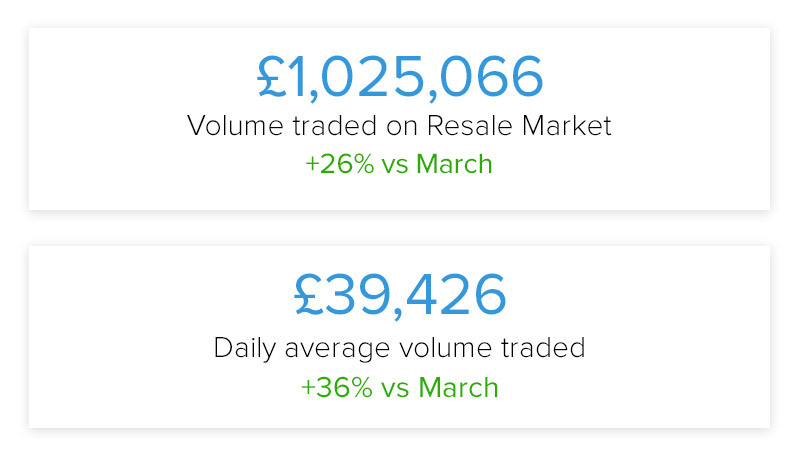Click the pound sign in £1,025,066
The height and width of the screenshot is (458, 800).
point(272,77)
